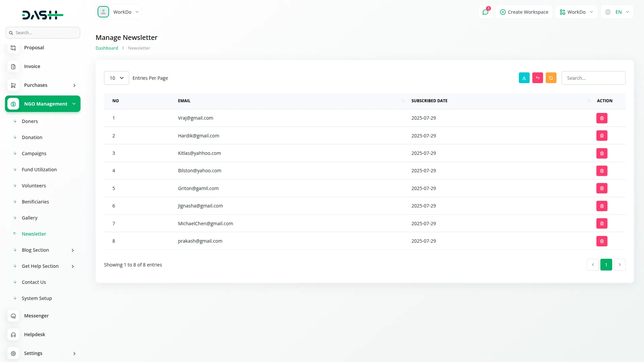Open the chat messages notification icon
This screenshot has height=362, width=644.
[485, 12]
